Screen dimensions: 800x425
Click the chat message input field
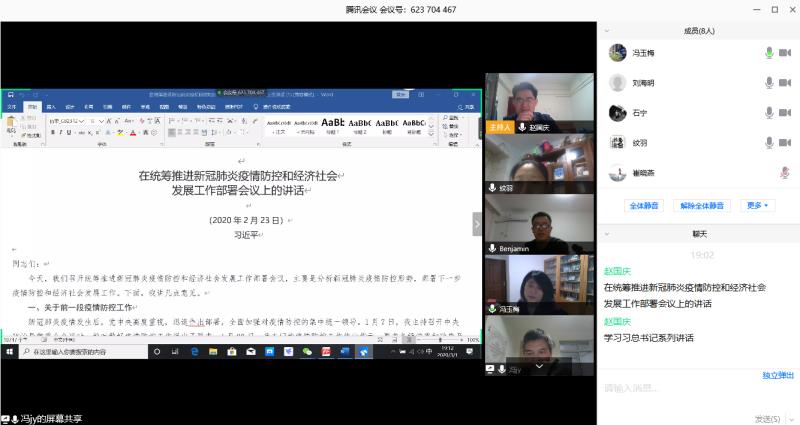pyautogui.click(x=690, y=388)
